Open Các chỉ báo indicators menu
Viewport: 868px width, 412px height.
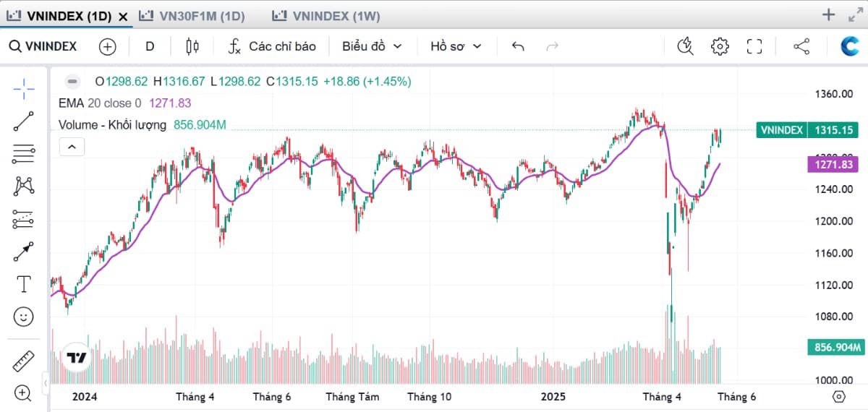tap(272, 46)
